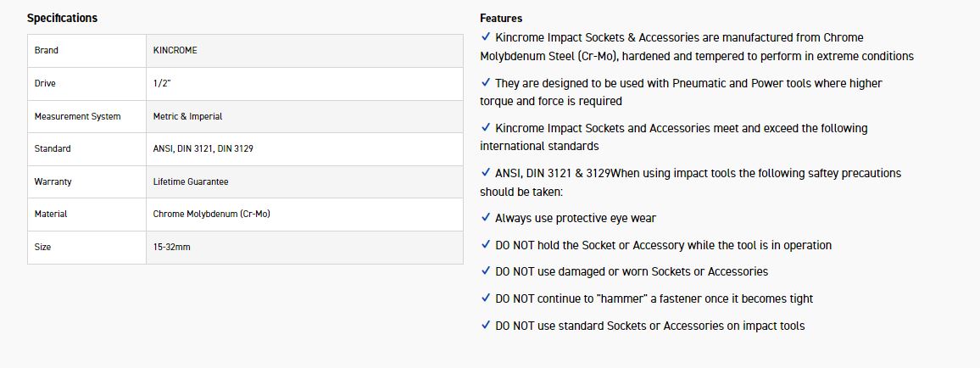Click checkmark before "ANSI, DIN 3121 & 3129When" line
This screenshot has height=368, width=980.
click(486, 173)
